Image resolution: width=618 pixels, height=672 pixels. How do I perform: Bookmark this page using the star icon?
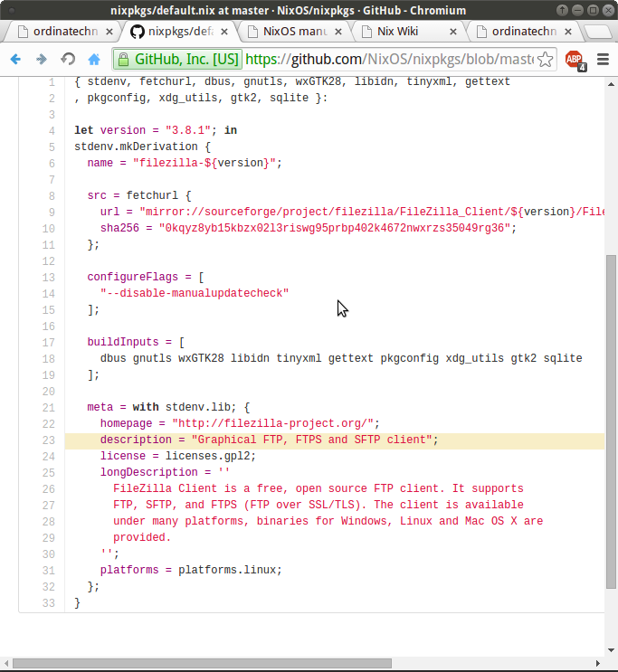coord(545,59)
